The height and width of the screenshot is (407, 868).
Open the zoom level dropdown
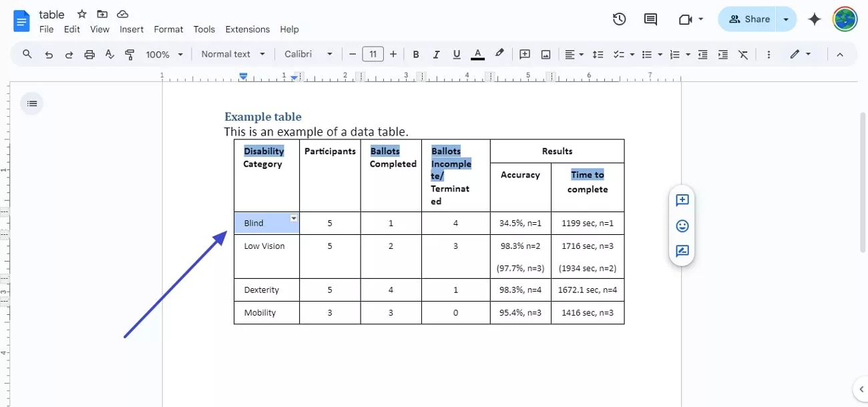(x=164, y=54)
